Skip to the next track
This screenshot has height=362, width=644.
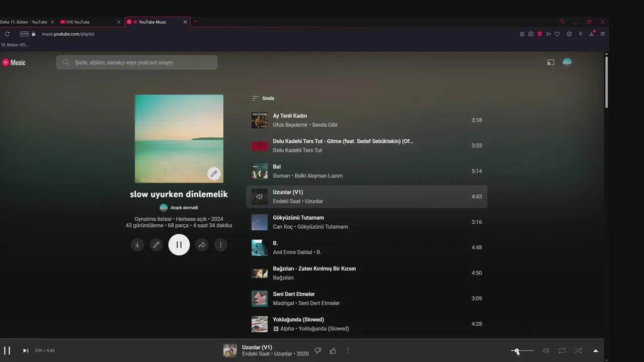point(26,350)
